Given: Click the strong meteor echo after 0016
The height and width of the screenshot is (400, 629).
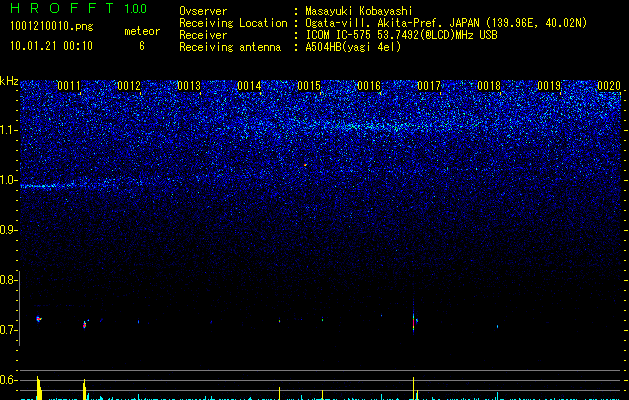Looking at the screenshot, I should [414, 321].
